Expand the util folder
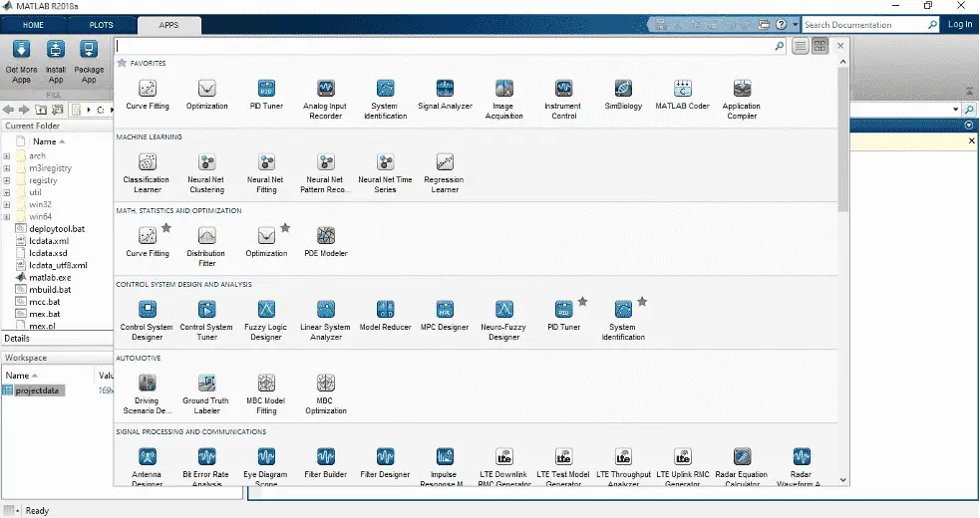 7,192
